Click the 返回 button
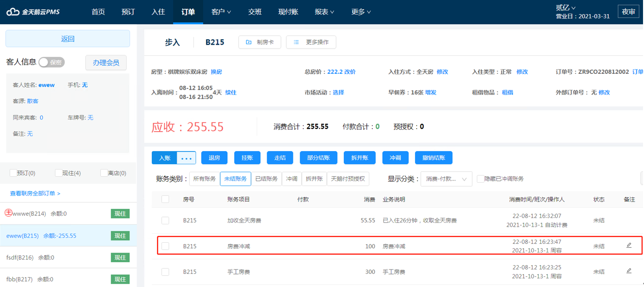The width and height of the screenshot is (644, 287). [x=68, y=39]
